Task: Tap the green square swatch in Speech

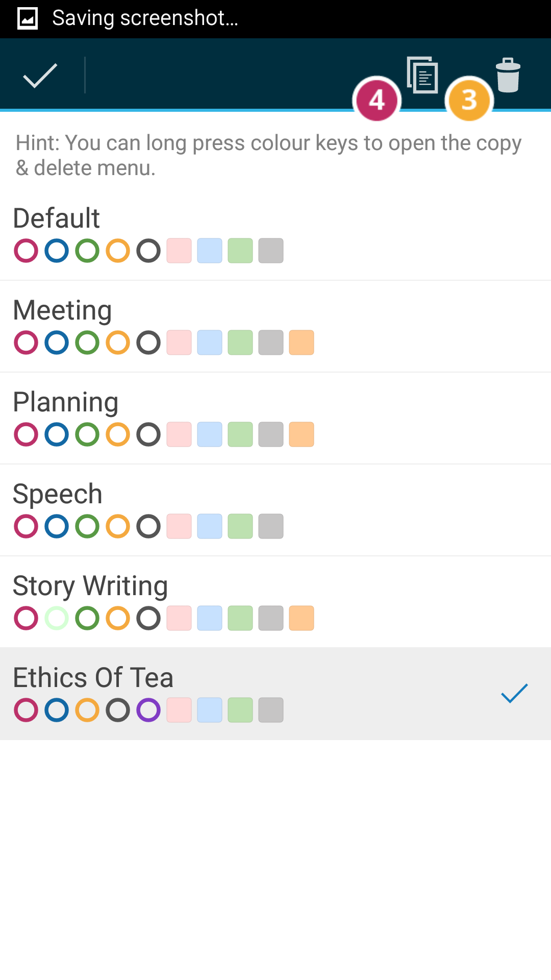Action: pos(240,526)
